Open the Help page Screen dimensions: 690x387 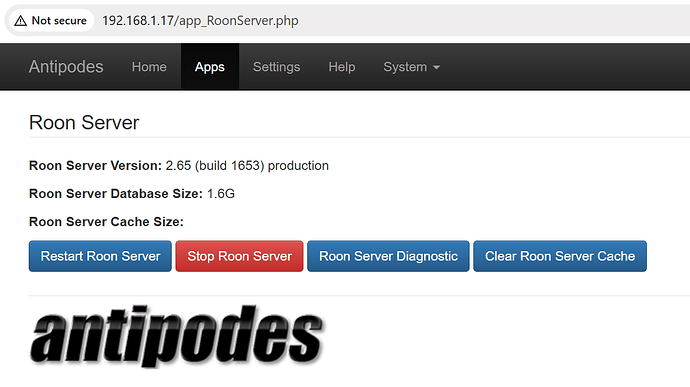click(x=342, y=67)
